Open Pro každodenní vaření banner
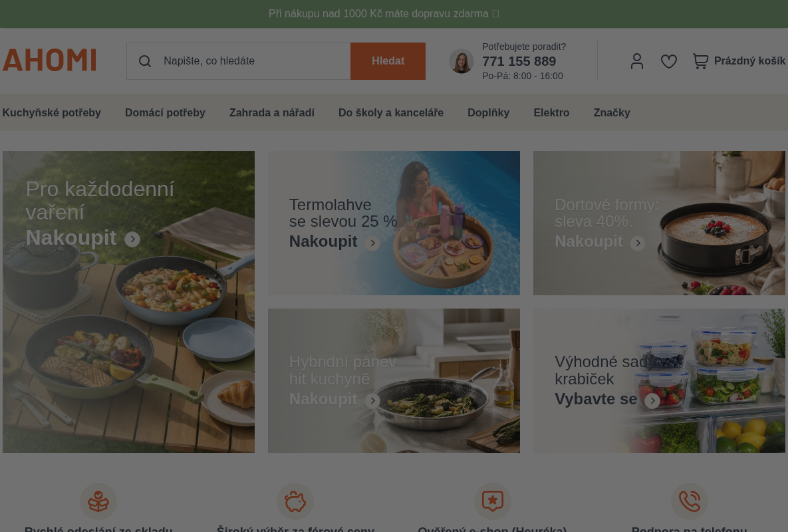 coord(128,302)
